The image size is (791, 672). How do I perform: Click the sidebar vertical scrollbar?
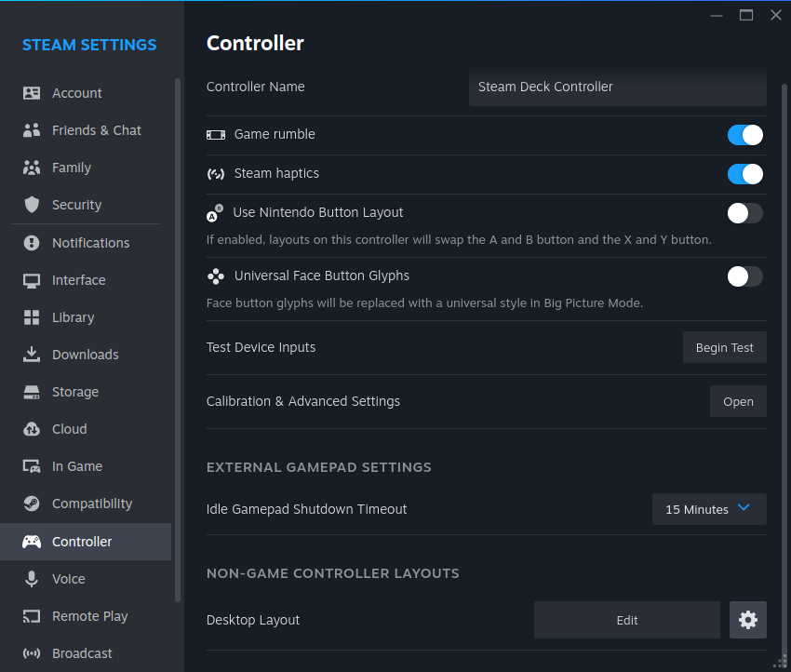[x=178, y=340]
